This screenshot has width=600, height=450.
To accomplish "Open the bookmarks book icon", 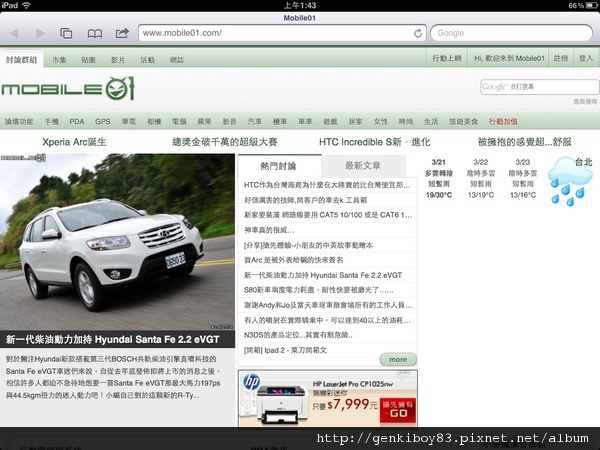I will [x=95, y=34].
